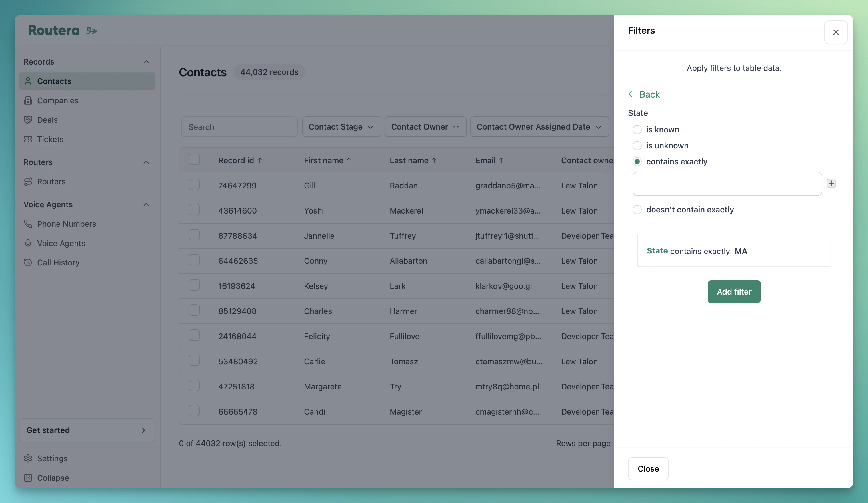Sort by Record id arrow icon
The image size is (868, 503).
tap(260, 160)
